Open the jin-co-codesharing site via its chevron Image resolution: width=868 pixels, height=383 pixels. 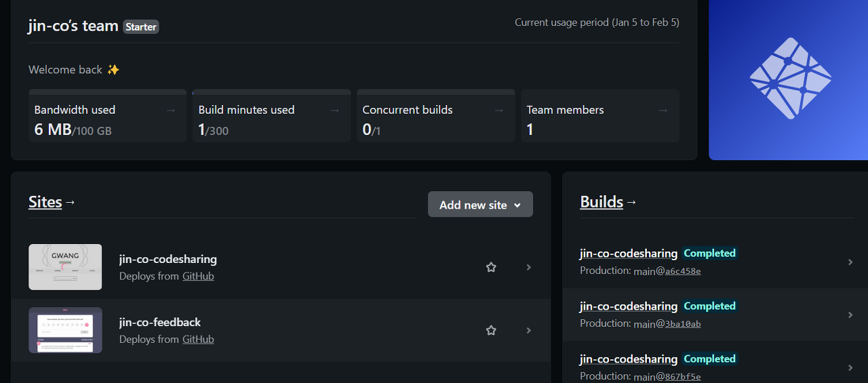529,267
